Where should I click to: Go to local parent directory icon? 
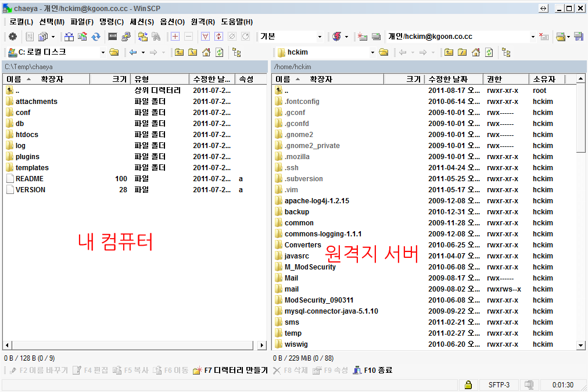(x=180, y=52)
